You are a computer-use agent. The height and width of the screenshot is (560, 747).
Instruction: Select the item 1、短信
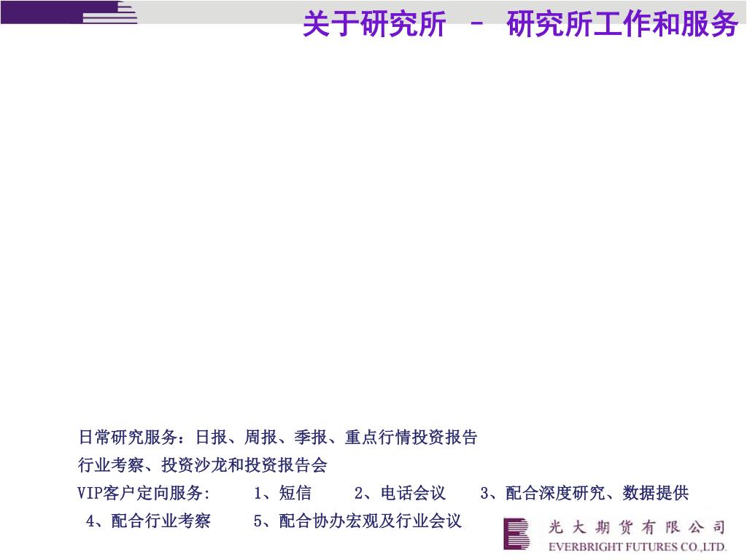click(282, 493)
